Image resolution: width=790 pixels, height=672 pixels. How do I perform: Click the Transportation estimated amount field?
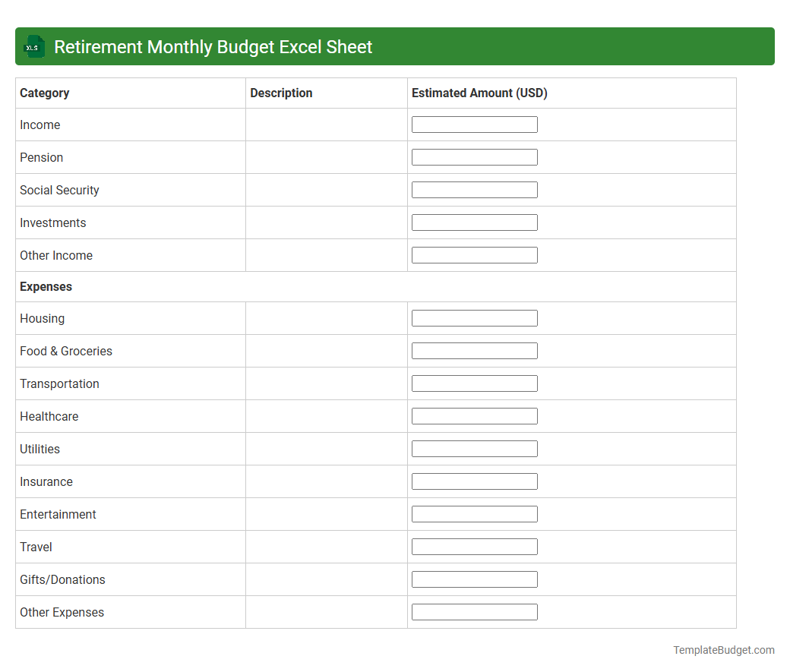pos(474,383)
